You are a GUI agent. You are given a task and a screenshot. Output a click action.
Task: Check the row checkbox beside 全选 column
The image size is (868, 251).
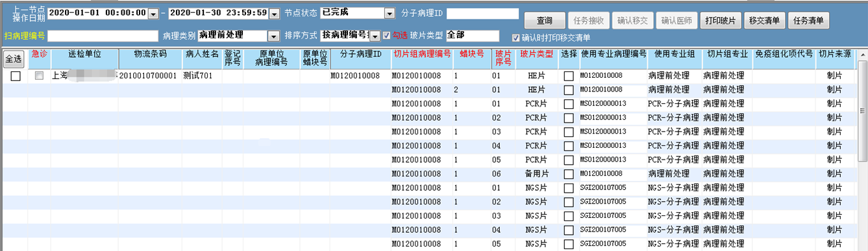[x=16, y=76]
